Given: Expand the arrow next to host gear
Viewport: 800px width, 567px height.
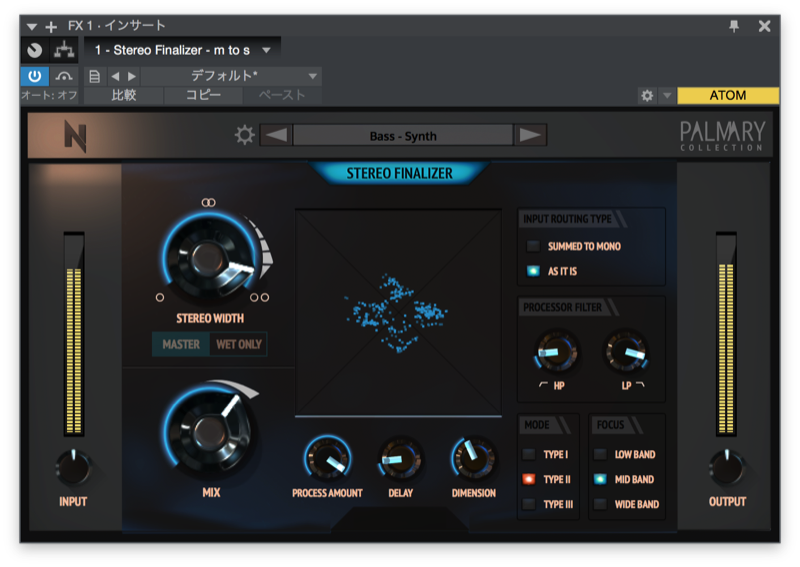Looking at the screenshot, I should (667, 95).
